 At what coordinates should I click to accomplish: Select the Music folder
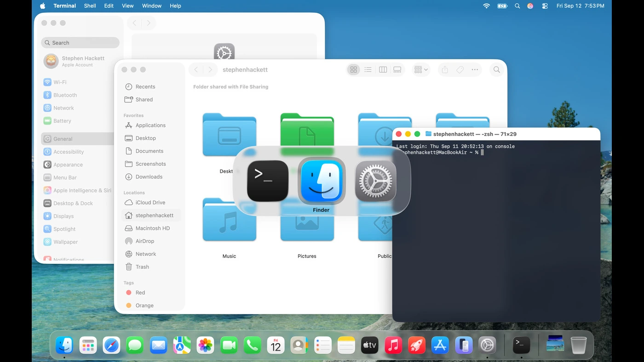pos(229,221)
